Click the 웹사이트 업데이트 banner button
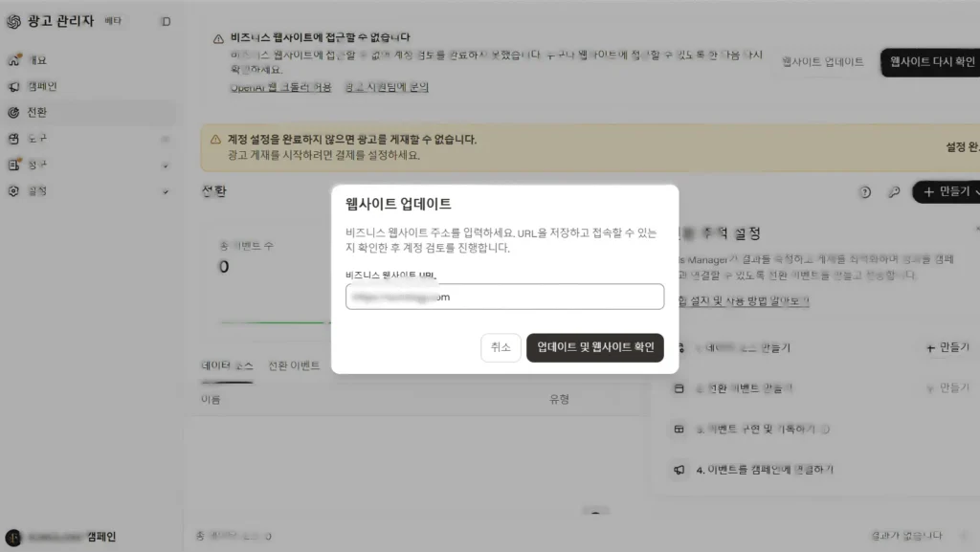 (822, 62)
